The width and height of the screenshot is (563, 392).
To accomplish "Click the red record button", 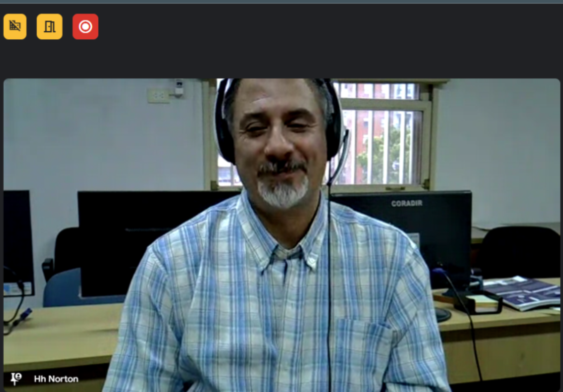I will 85,27.
